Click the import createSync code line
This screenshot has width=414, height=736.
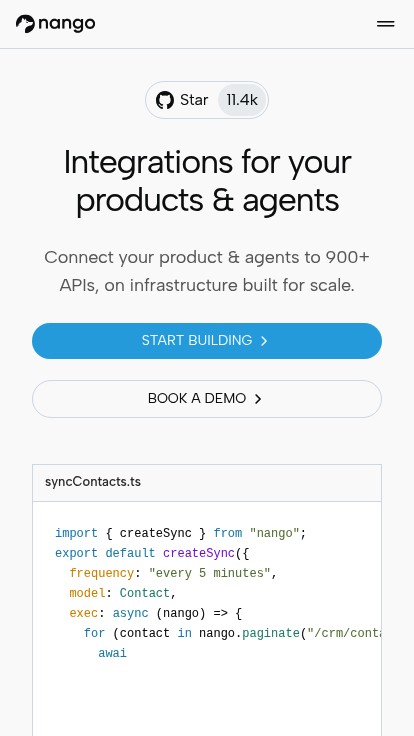[181, 533]
